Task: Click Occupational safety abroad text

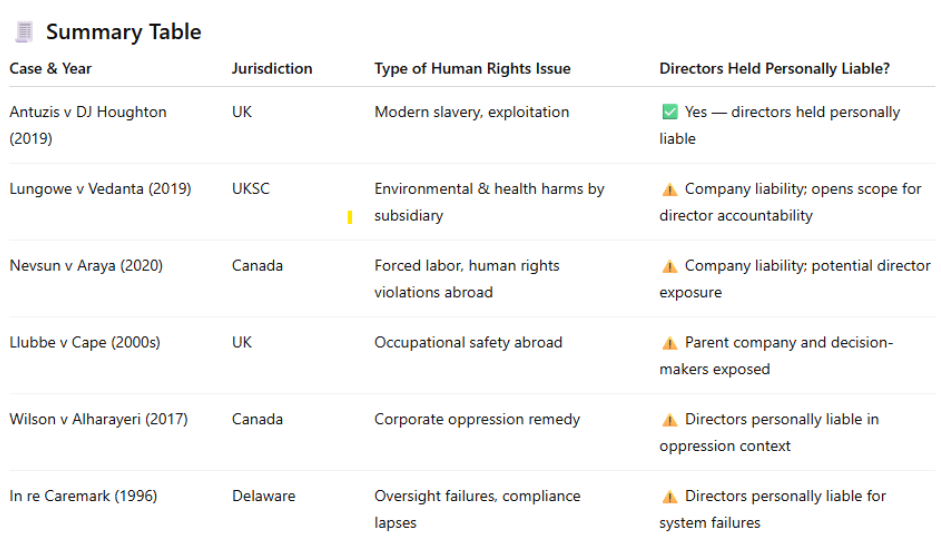Action: pyautogui.click(x=468, y=342)
